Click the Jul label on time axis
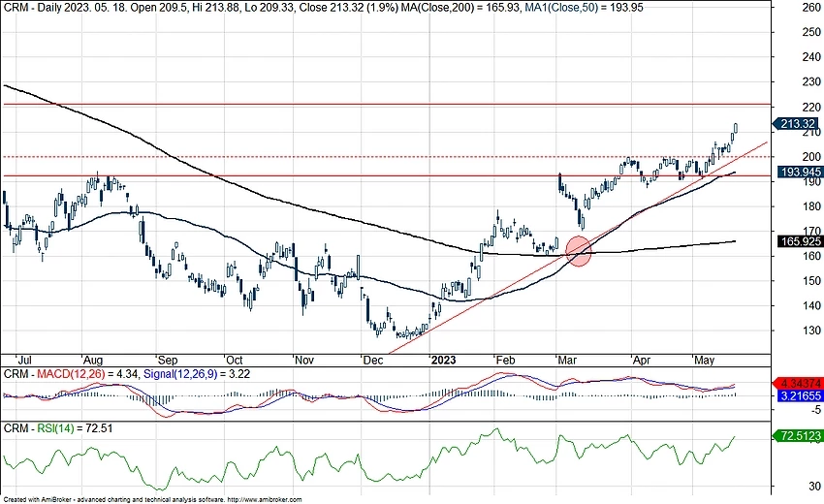This screenshot has width=824, height=504. pyautogui.click(x=24, y=361)
